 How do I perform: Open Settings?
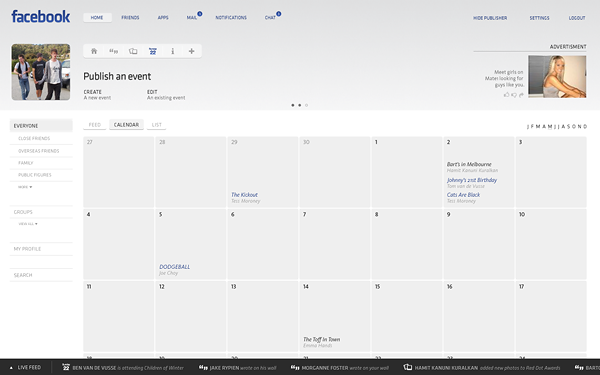[x=540, y=18]
